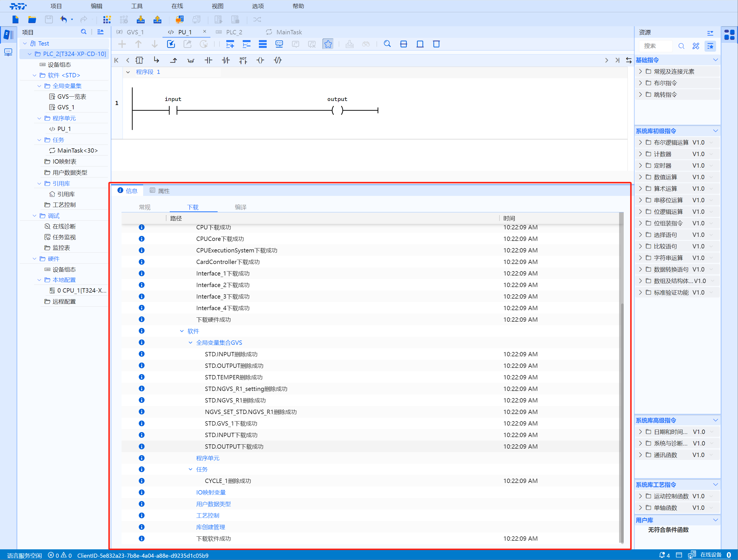Collapse the 系统库高级指令 section
Image resolution: width=738 pixels, height=560 pixels.
pos(715,420)
